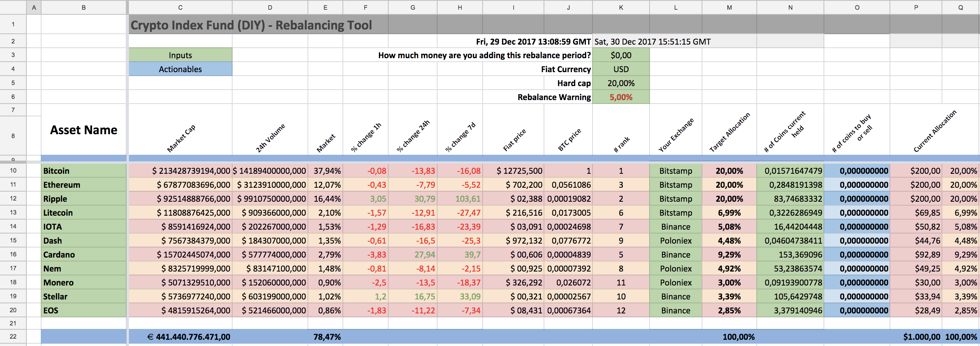The width and height of the screenshot is (980, 346).
Task: Click the 5,00% rebalance warning cell
Action: point(621,97)
